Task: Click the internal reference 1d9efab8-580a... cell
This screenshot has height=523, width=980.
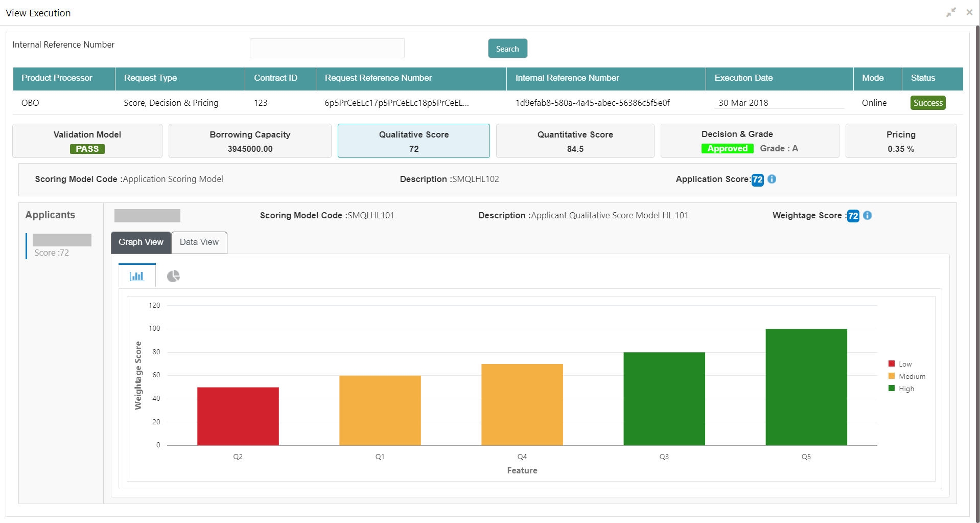Action: (592, 103)
